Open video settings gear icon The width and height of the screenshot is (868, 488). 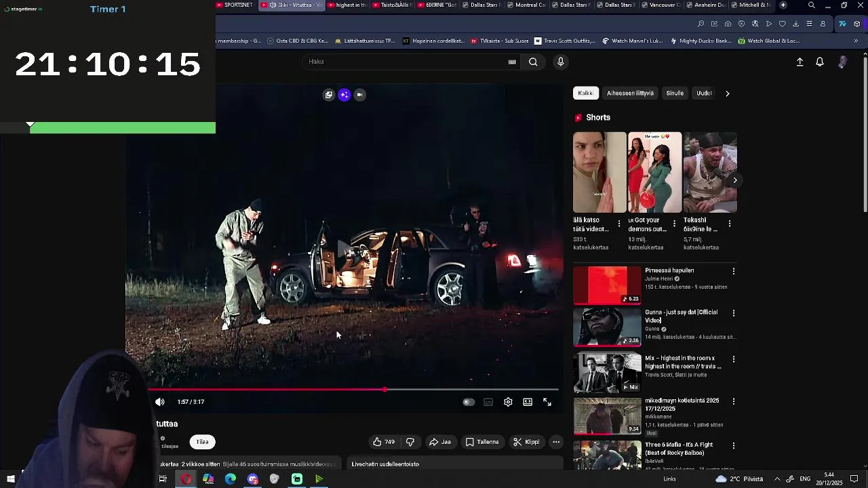(x=508, y=402)
